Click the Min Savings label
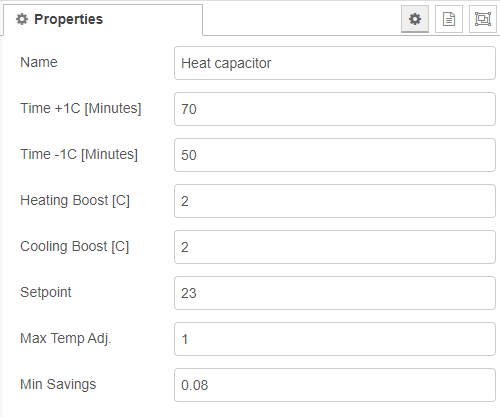 coord(58,384)
